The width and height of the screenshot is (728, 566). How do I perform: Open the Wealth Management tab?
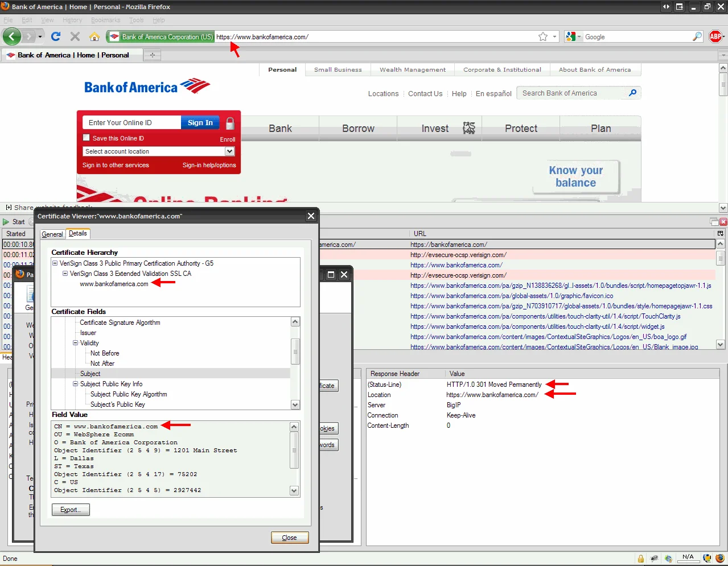(x=413, y=69)
